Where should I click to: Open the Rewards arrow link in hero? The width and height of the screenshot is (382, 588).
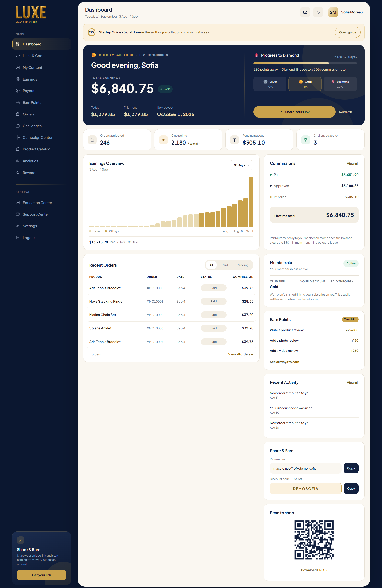(x=347, y=112)
